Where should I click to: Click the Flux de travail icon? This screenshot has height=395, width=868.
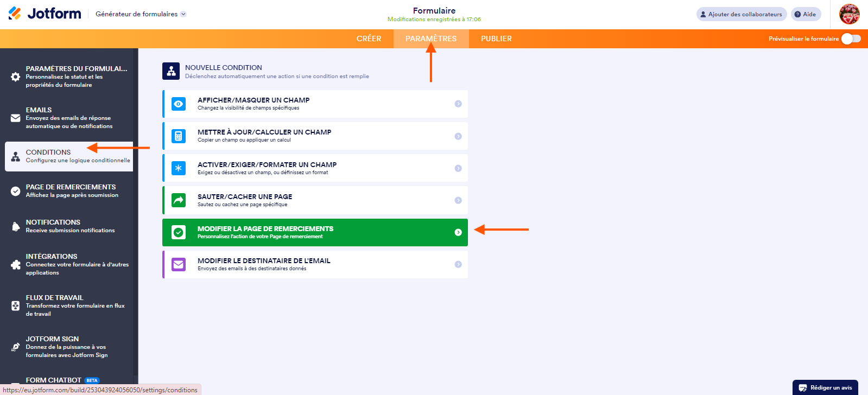[x=16, y=305]
